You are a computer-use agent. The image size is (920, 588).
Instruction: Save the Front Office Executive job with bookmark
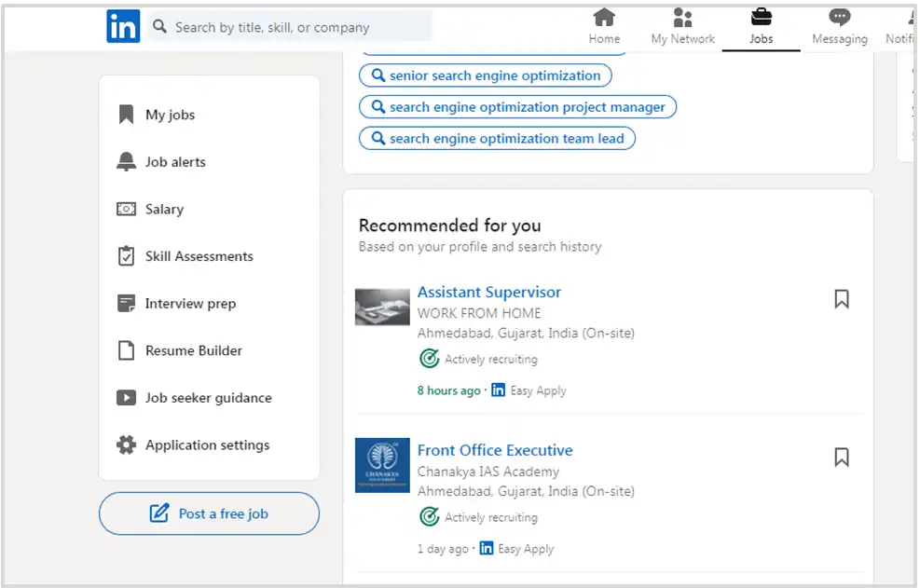[842, 458]
